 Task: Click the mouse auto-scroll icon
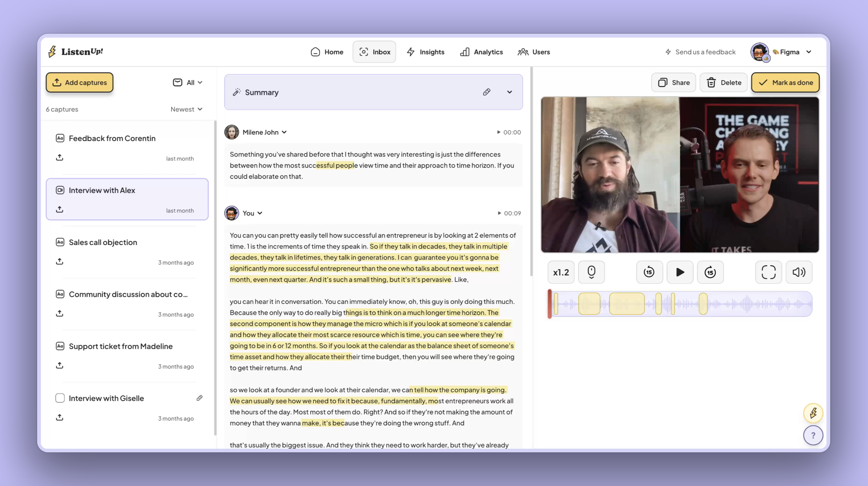(x=591, y=272)
